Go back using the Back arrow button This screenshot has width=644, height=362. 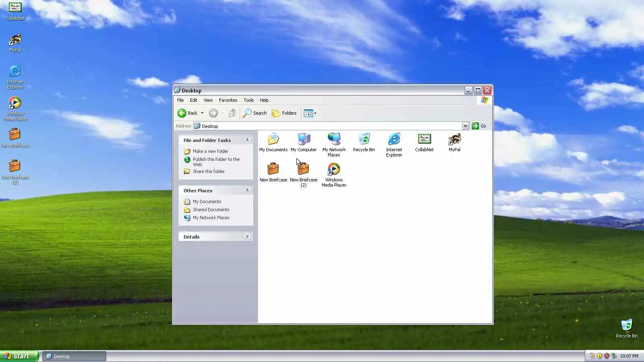coord(188,113)
